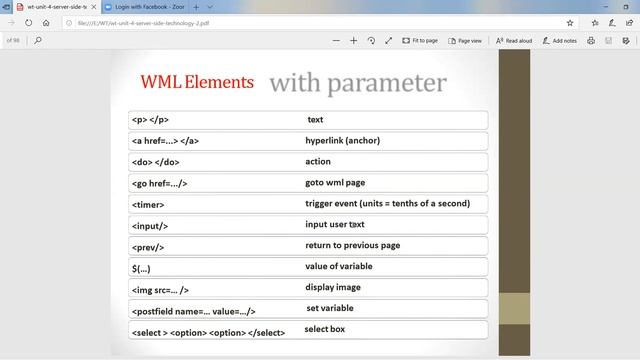Enter full screen view of the PDF
The width and height of the screenshot is (640, 360).
388,40
